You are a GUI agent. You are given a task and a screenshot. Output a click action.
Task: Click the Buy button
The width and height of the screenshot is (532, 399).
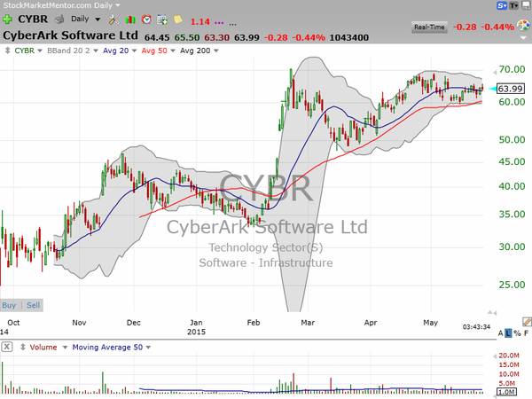9,305
